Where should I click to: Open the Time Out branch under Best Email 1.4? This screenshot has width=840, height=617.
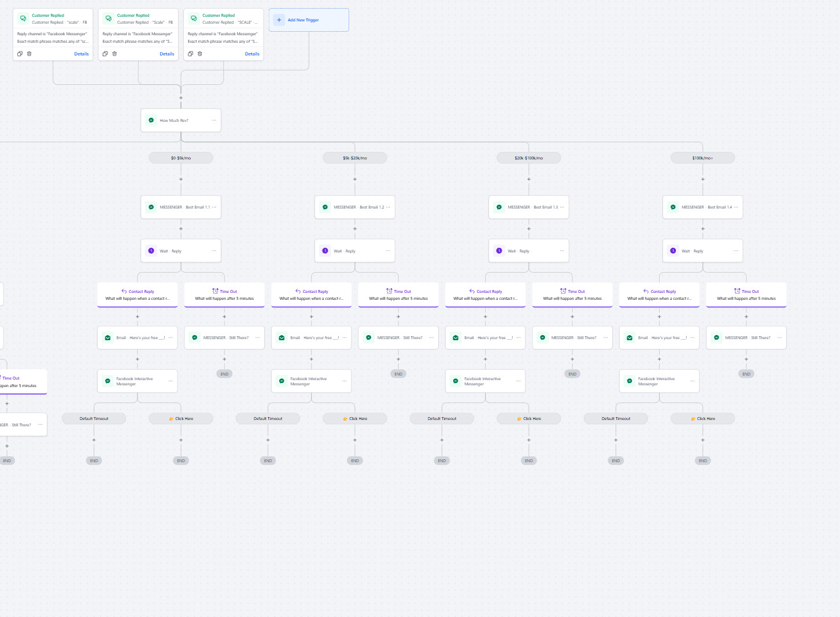pos(746,295)
